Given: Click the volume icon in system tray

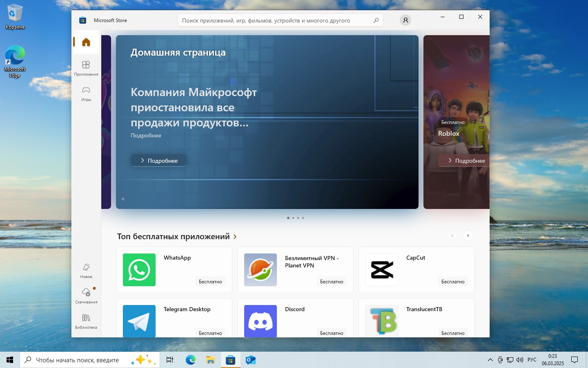Looking at the screenshot, I should coord(520,360).
